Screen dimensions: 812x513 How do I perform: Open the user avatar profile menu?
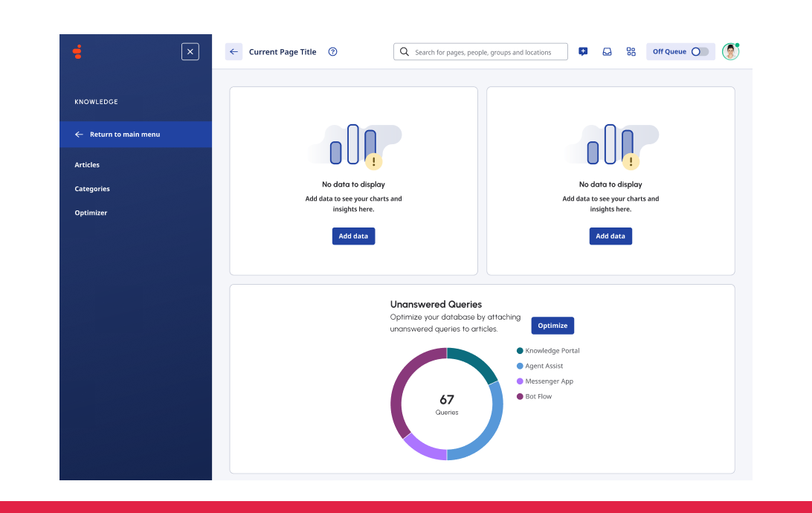tap(730, 52)
